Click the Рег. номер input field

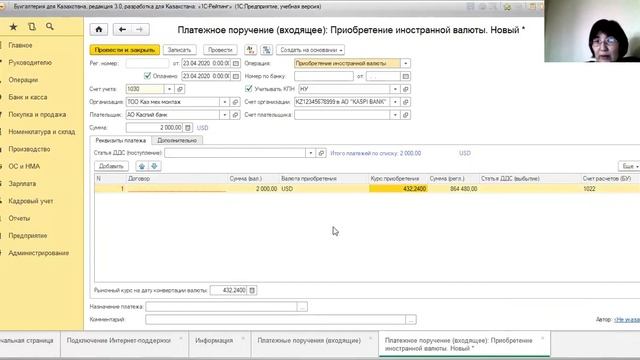147,63
